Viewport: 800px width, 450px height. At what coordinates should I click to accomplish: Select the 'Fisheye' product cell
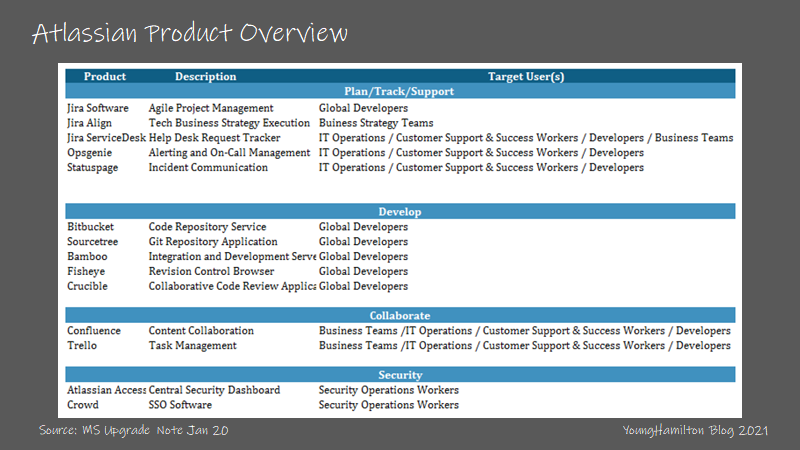tap(86, 271)
